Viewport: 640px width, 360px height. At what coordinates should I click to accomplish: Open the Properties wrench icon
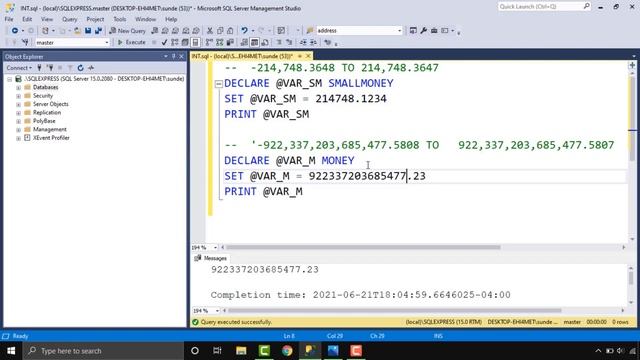424,31
